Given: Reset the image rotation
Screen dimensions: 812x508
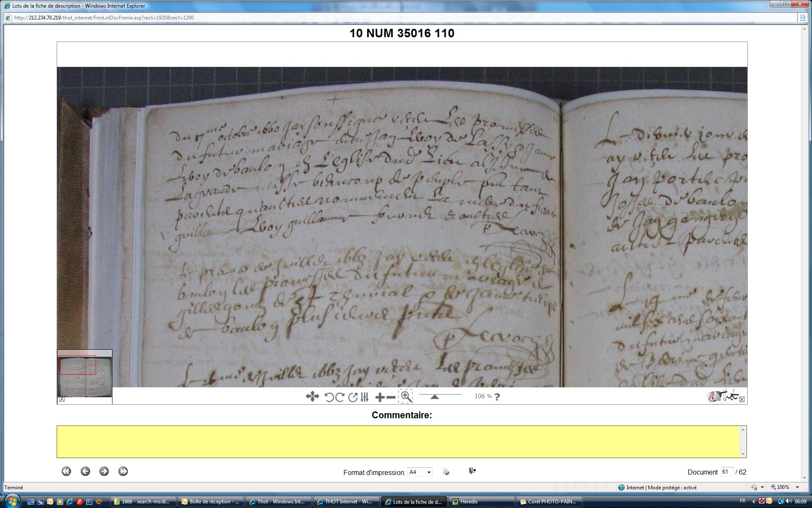Looking at the screenshot, I should tap(352, 397).
